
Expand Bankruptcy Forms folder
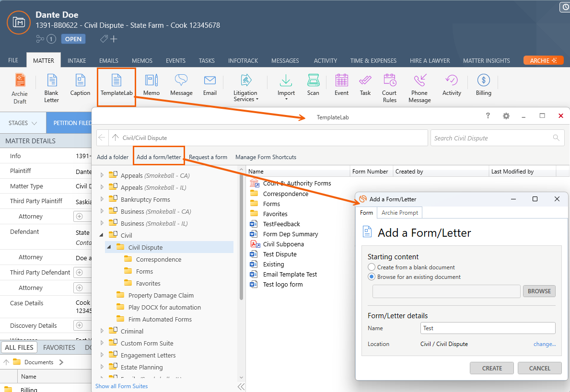[102, 199]
